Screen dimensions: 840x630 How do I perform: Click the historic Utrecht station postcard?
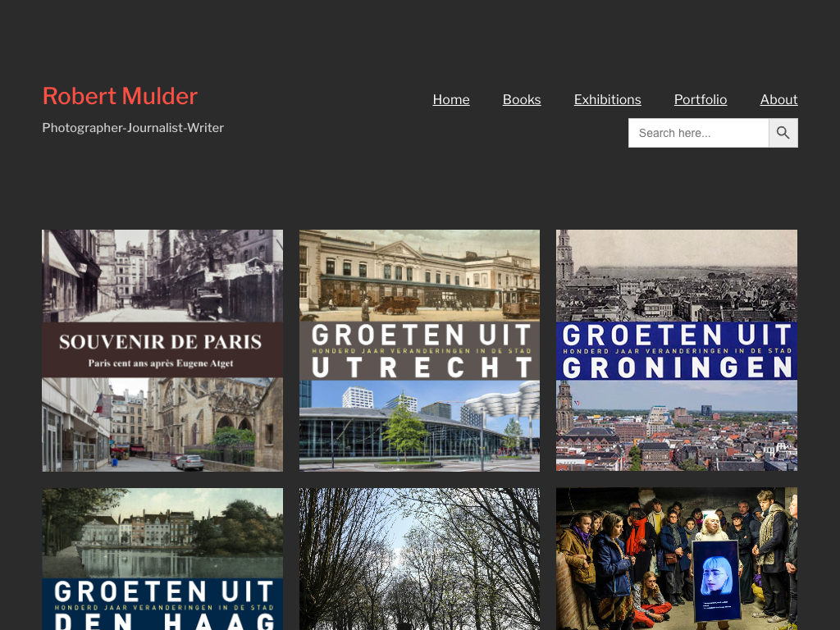(x=419, y=276)
